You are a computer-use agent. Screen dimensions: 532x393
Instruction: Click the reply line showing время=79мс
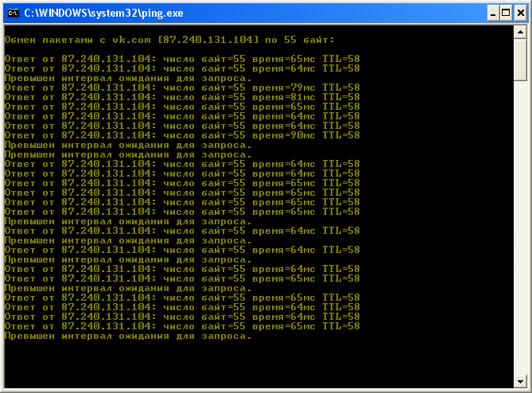182,88
